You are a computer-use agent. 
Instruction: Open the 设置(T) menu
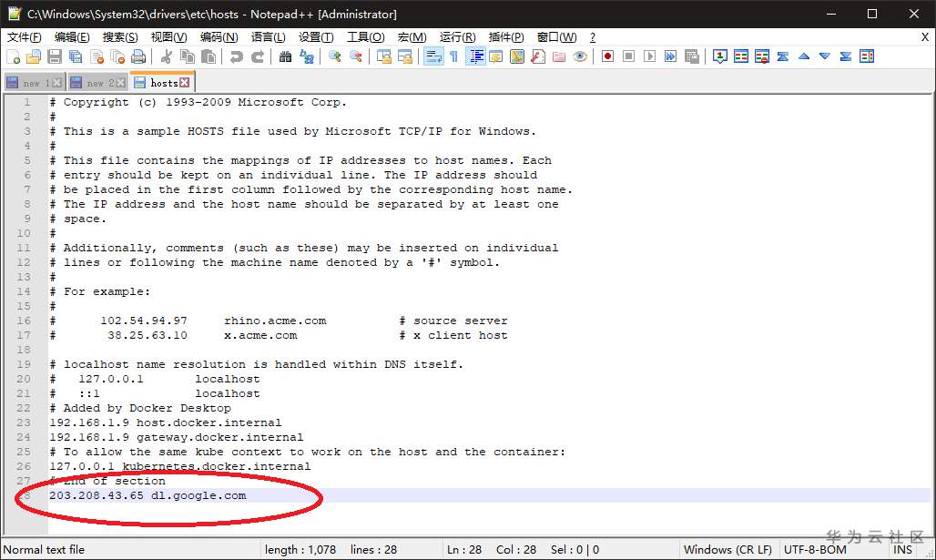pos(316,37)
